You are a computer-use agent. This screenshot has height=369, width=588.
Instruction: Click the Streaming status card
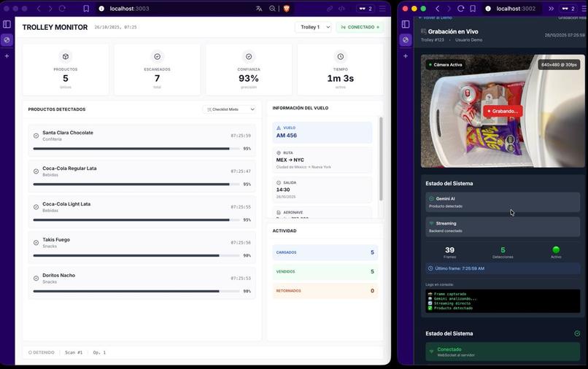[503, 227]
